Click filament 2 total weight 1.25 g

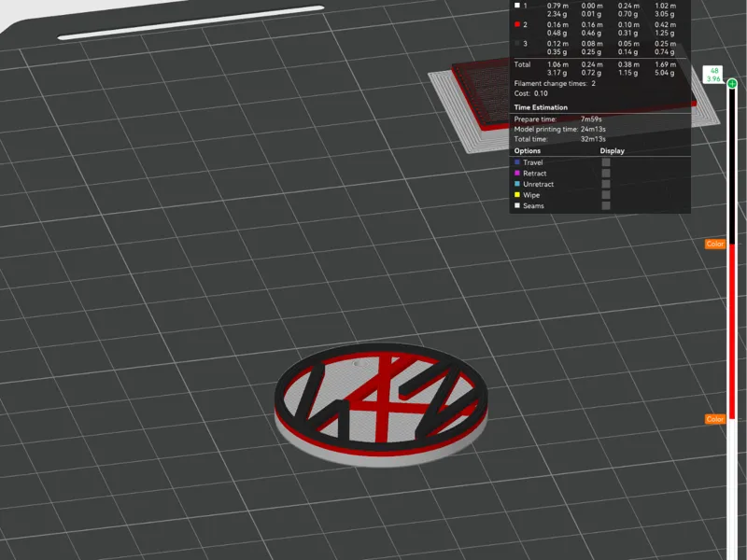[665, 33]
